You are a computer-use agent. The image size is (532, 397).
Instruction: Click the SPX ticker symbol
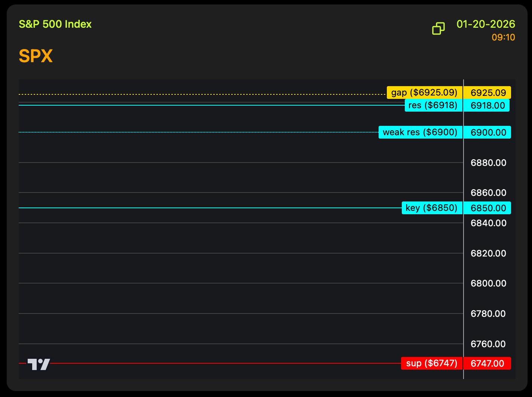(36, 56)
